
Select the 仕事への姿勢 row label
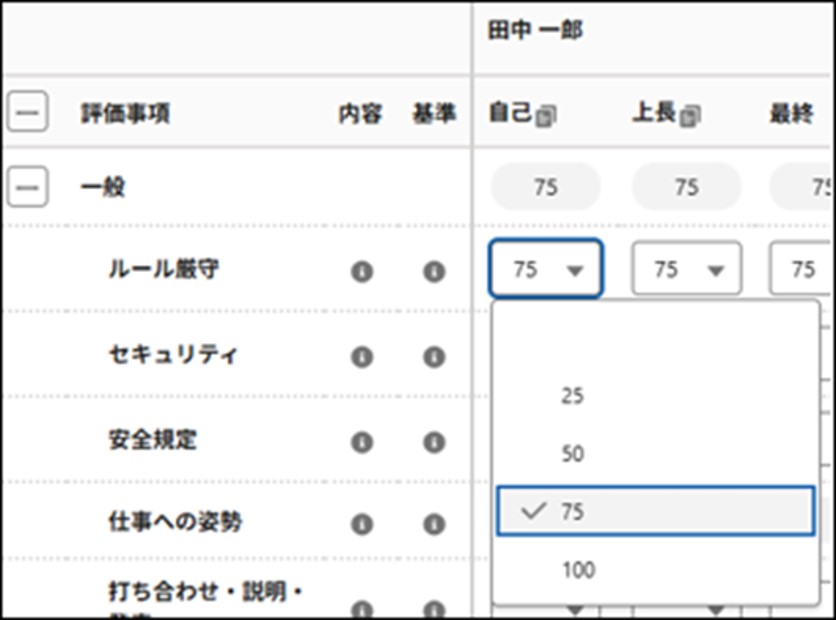coord(175,521)
